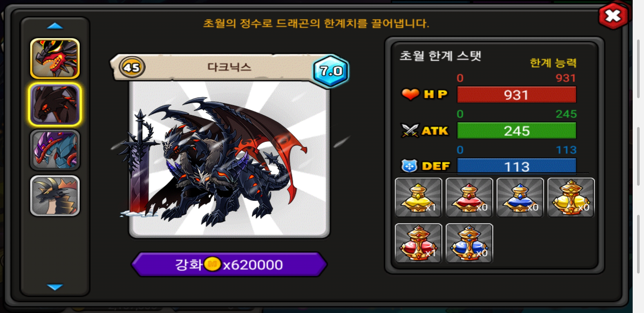The image size is (644, 313).
Task: Select the small yellow essence potion x1
Action: click(418, 197)
